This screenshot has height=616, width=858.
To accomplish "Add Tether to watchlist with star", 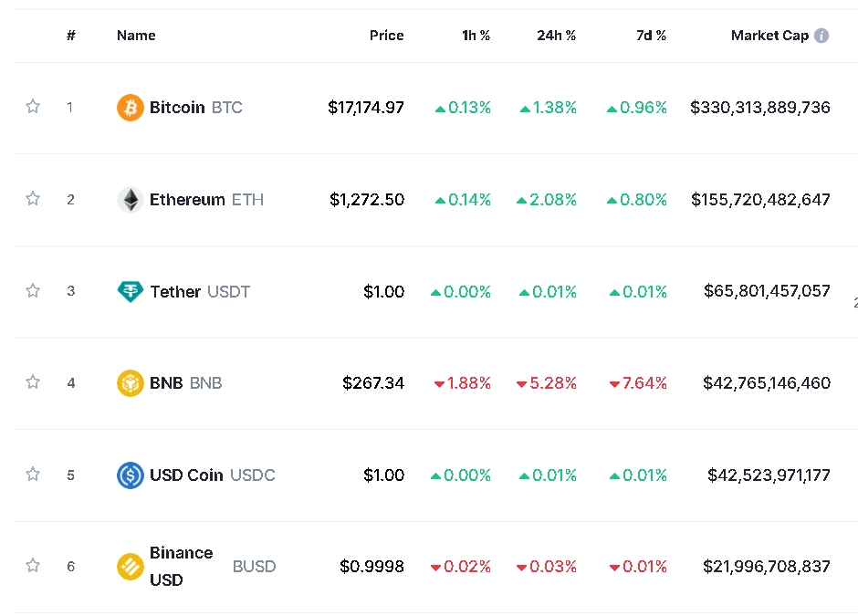I will click(33, 291).
